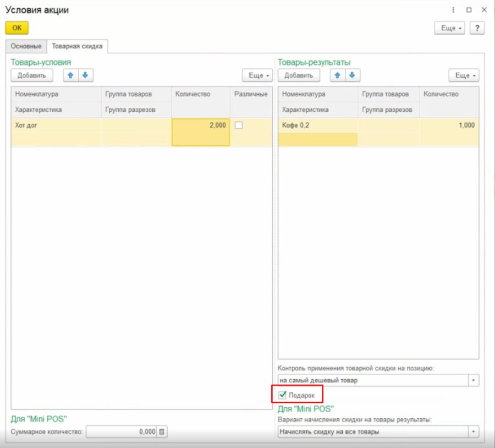The height and width of the screenshot is (448, 495).
Task: Select the quantity cell 2,000
Action: [201, 132]
